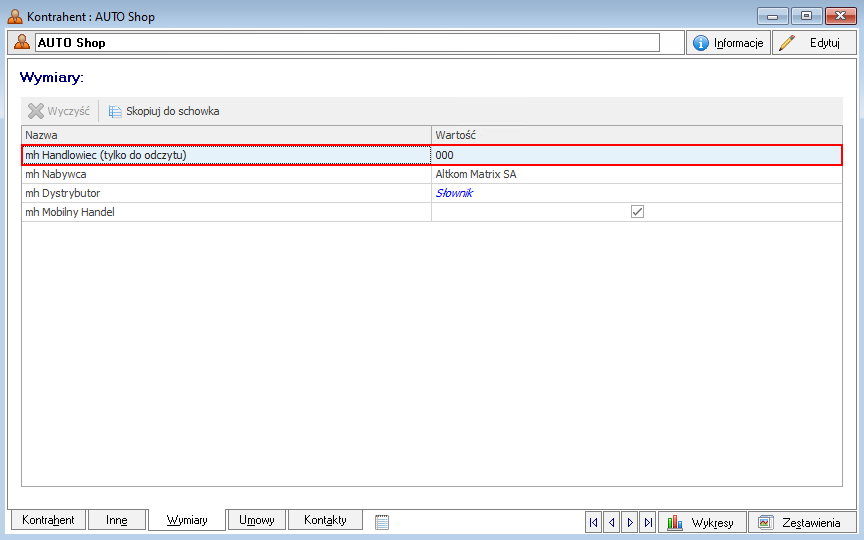Click the Wartość column header
The height and width of the screenshot is (540, 864).
[636, 135]
